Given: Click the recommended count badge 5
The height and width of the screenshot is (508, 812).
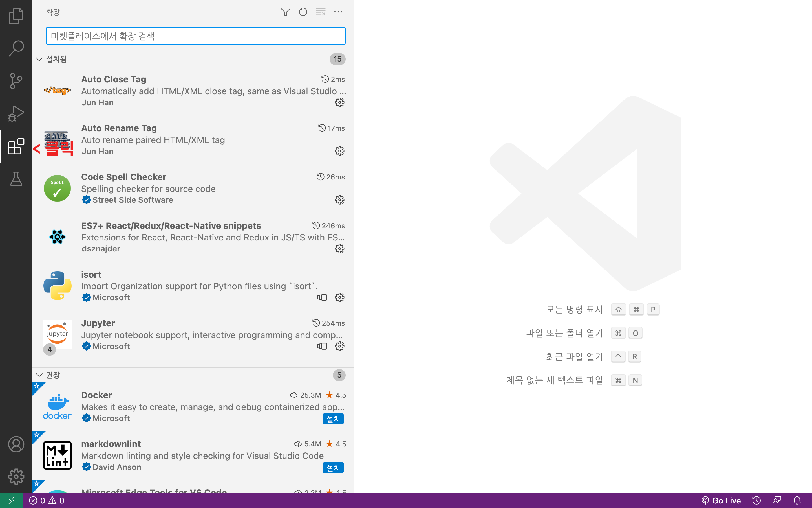Looking at the screenshot, I should pyautogui.click(x=339, y=375).
